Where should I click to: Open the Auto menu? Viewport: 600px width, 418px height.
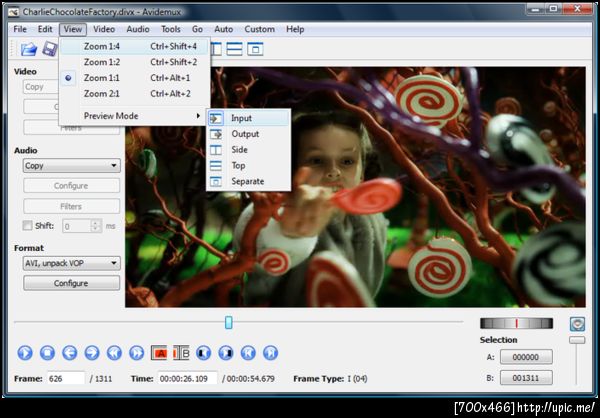[223, 29]
